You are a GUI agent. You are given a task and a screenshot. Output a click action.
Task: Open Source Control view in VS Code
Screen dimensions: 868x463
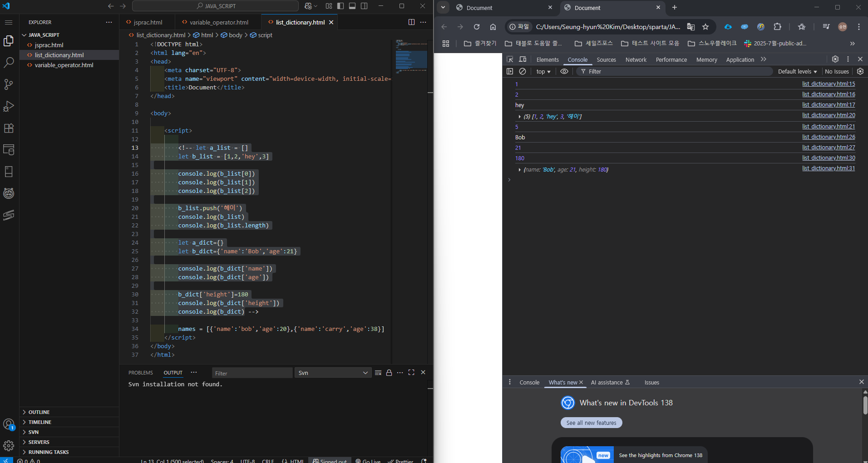(x=9, y=84)
